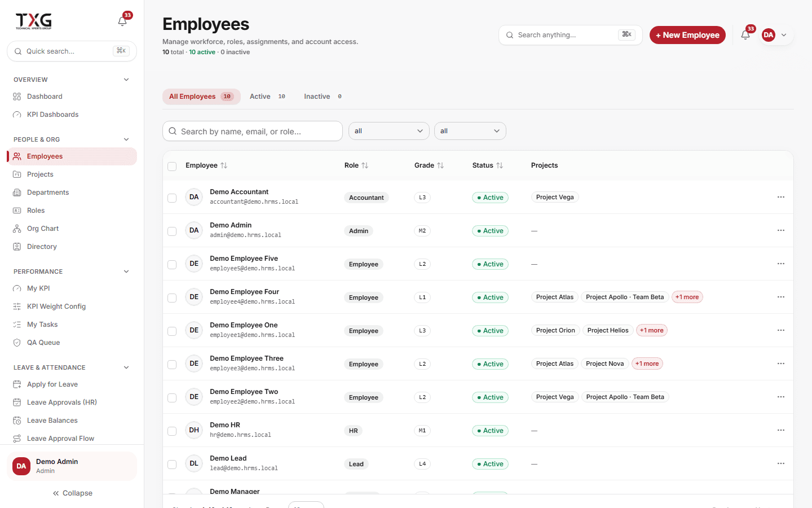Open Apply for Leave
The image size is (812, 508).
(72, 384)
